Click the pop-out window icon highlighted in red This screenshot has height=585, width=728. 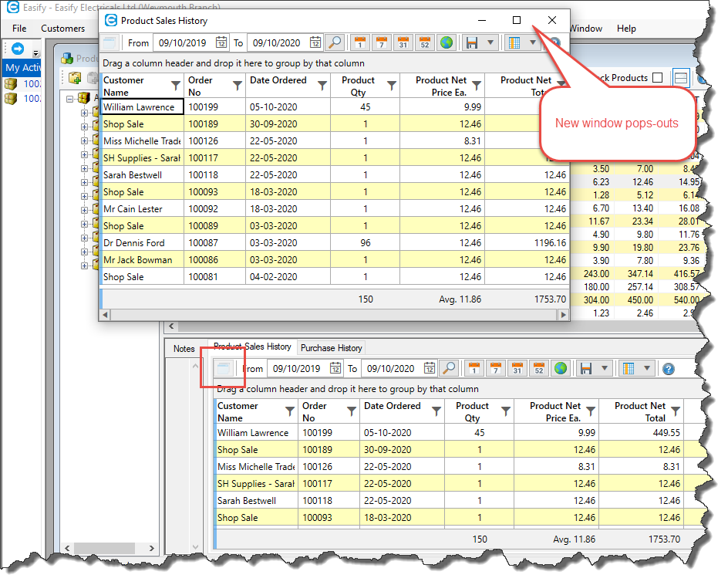pos(224,368)
